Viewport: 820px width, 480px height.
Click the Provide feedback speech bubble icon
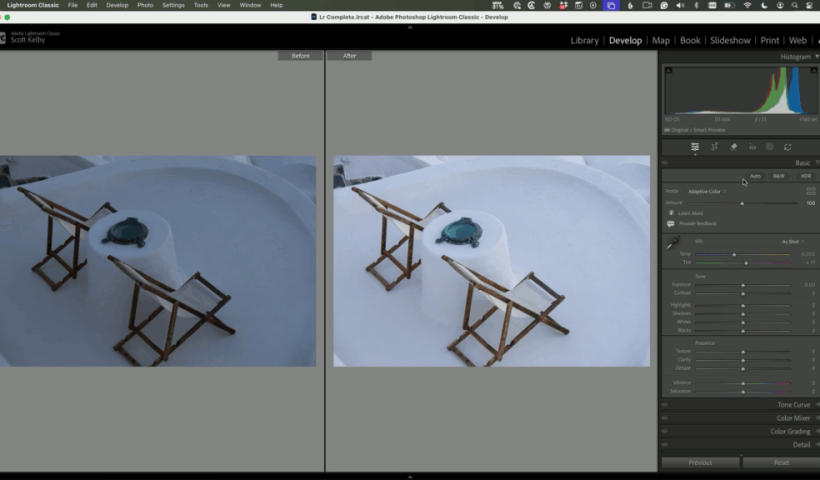(x=671, y=224)
